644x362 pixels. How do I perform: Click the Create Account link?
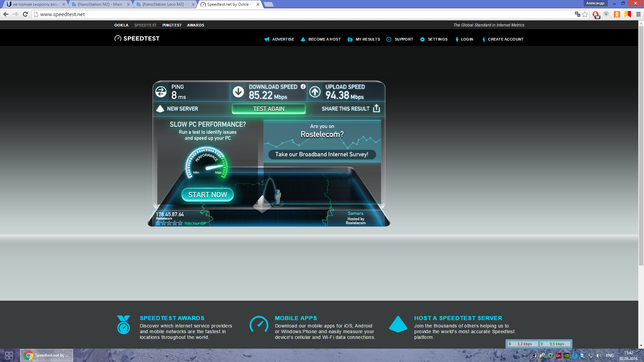tap(505, 39)
